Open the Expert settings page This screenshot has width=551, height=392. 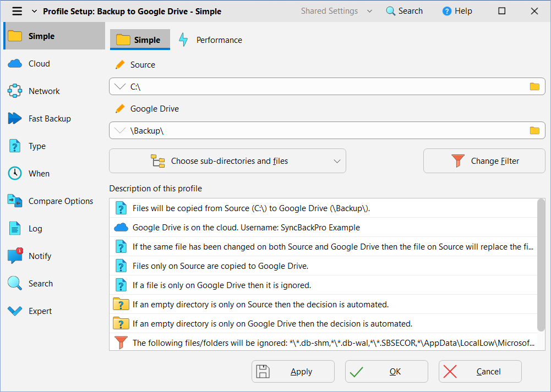[54, 311]
